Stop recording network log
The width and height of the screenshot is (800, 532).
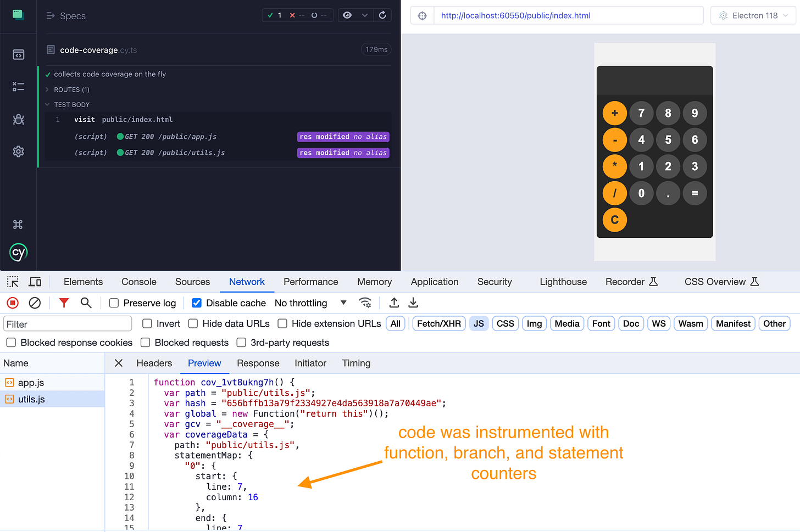pos(13,303)
